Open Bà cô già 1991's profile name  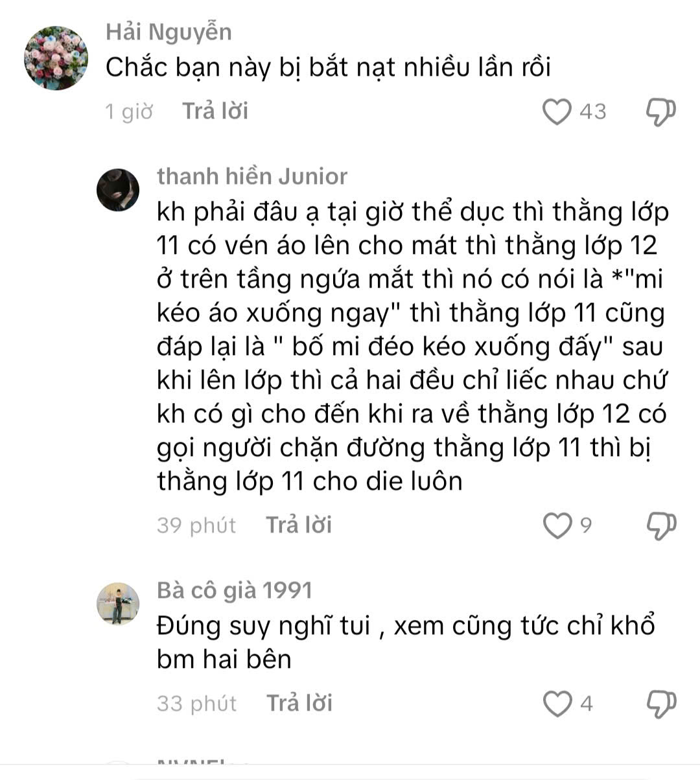coord(235,591)
